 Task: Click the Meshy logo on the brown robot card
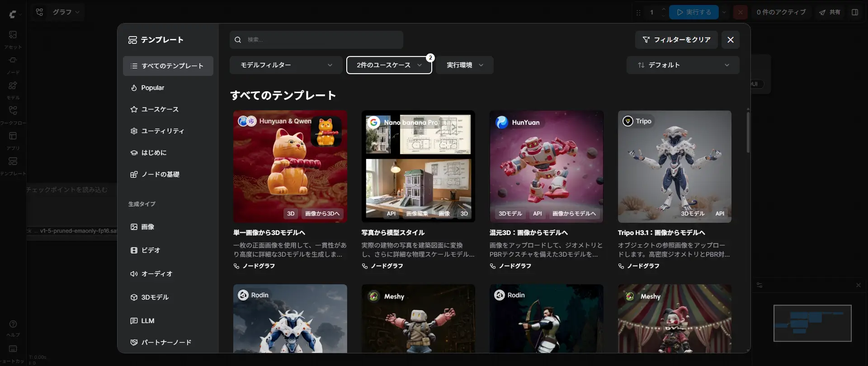click(373, 296)
